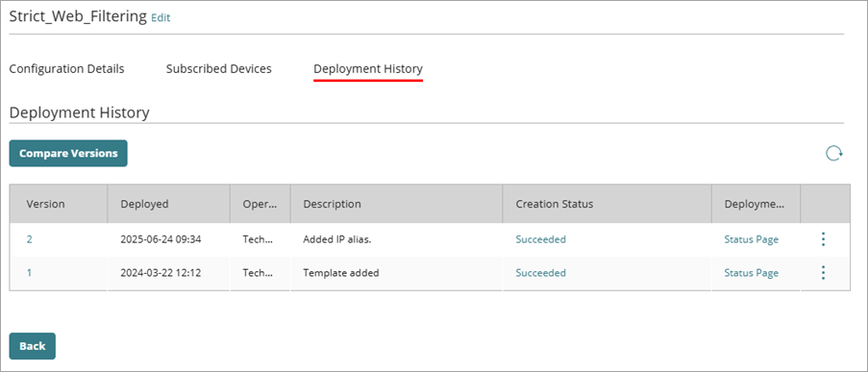Screen dimensions: 868x372
Task: Select the 2024-03-22 12:12 deployed date
Action: pyautogui.click(x=161, y=273)
